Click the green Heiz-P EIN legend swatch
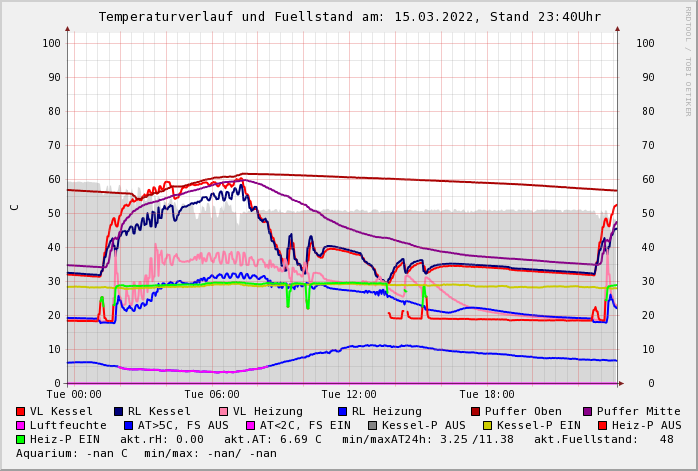698x471 pixels. tap(21, 440)
